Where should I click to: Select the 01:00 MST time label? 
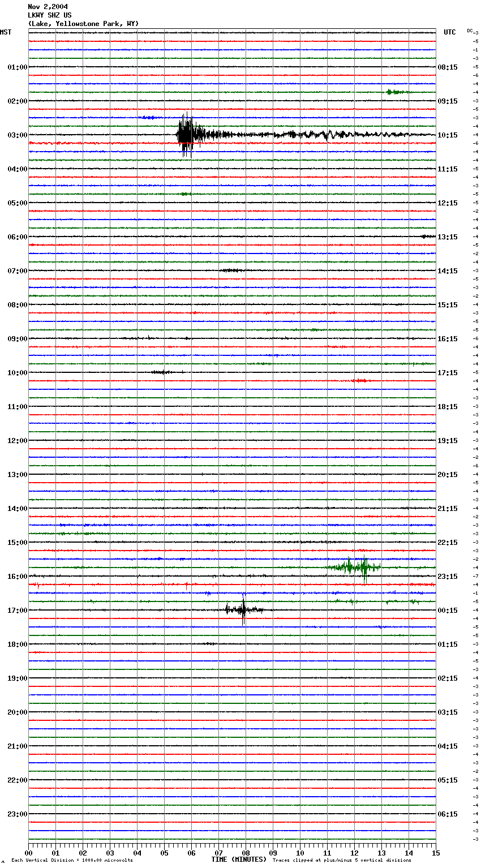18,67
